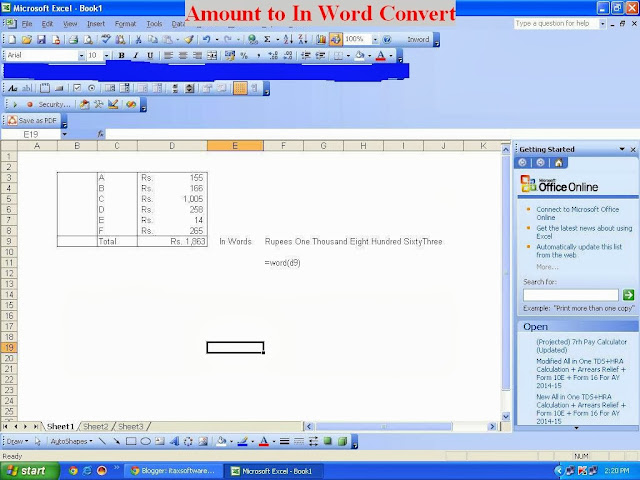Increase the decimal places
Screen dimensions: 640x480
(x=273, y=56)
